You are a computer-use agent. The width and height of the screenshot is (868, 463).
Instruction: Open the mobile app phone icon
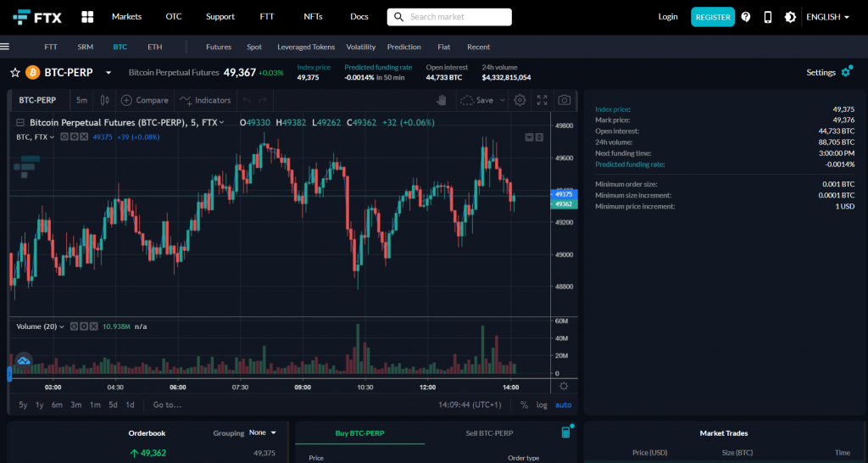pos(768,17)
